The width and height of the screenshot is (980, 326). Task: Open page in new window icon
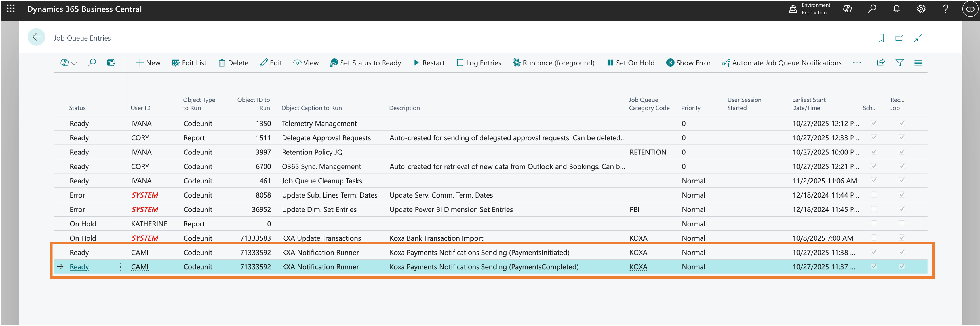[899, 38]
